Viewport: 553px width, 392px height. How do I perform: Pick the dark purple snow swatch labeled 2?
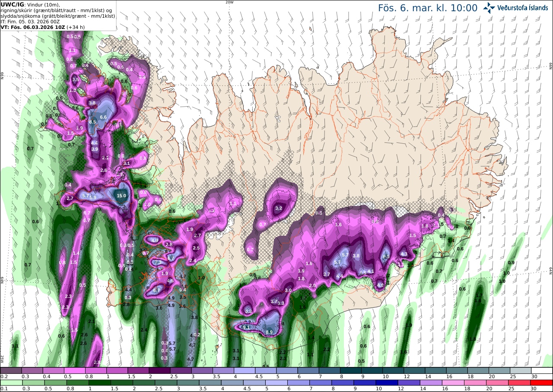pos(159,370)
